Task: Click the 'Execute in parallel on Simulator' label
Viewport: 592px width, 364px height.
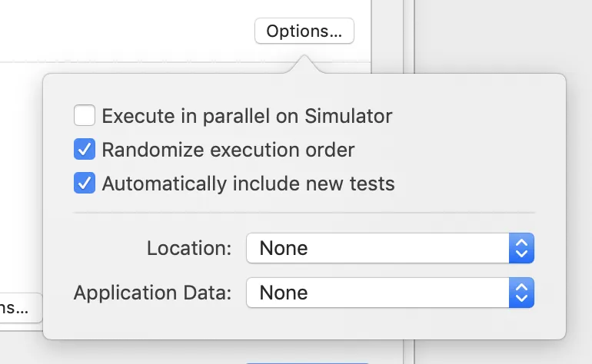Action: coord(247,116)
